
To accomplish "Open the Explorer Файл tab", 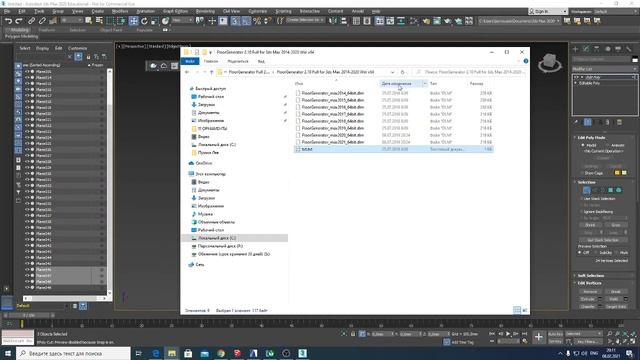I will (190, 61).
